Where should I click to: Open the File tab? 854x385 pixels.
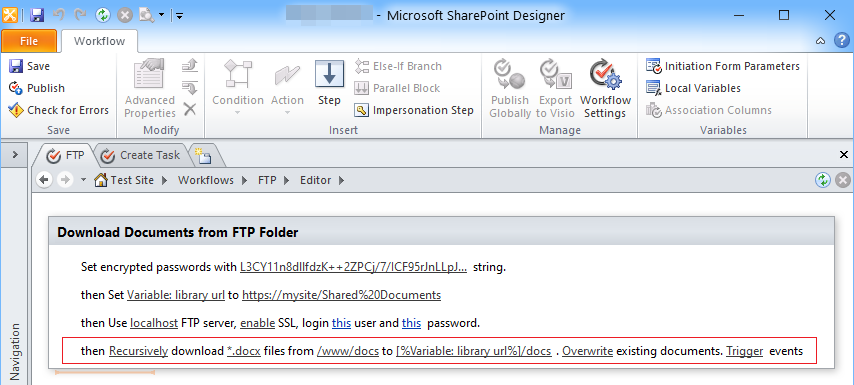(29, 41)
